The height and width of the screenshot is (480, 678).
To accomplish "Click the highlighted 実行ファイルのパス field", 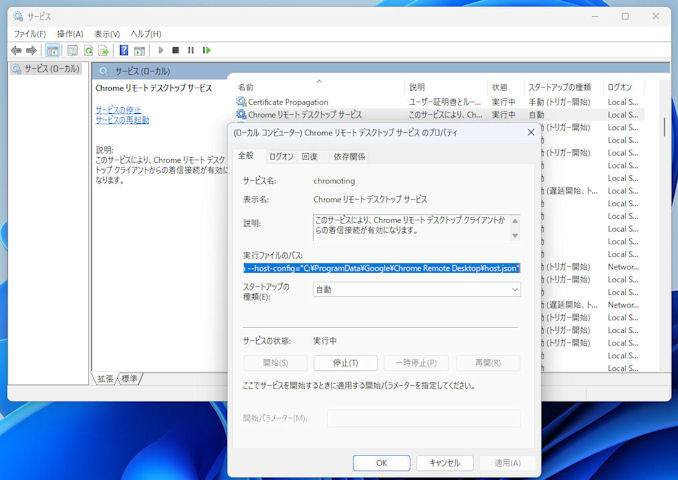I will tap(382, 269).
